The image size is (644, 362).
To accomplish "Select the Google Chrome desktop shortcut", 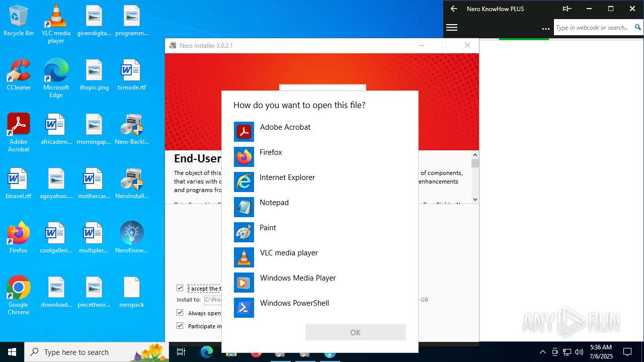I will (x=19, y=295).
